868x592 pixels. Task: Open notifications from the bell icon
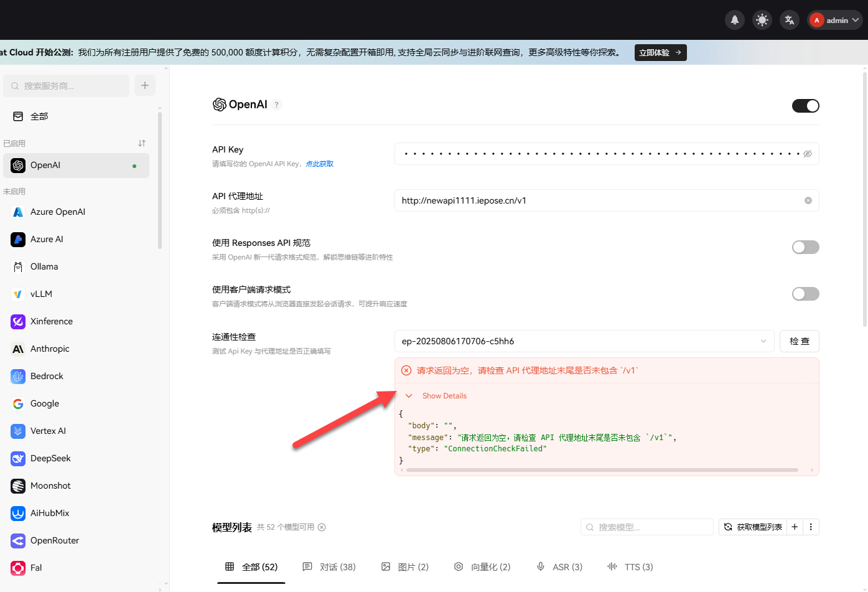pos(734,19)
